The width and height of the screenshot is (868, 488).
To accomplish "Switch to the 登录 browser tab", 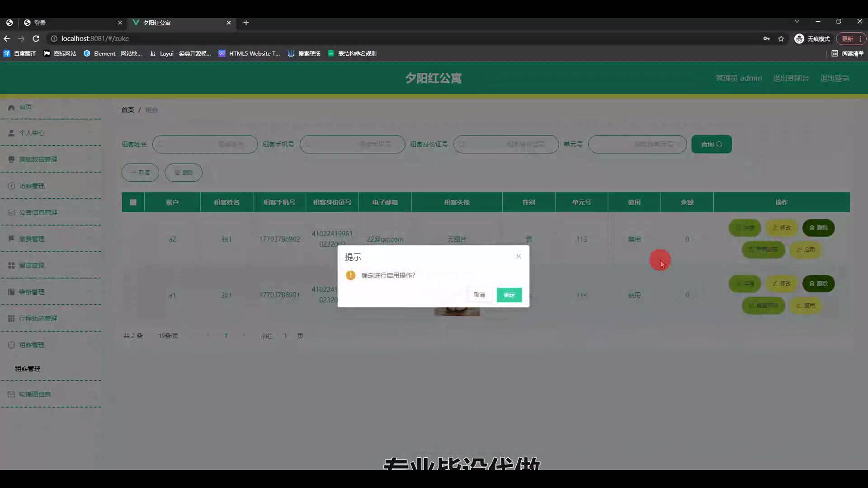I will pyautogui.click(x=68, y=23).
